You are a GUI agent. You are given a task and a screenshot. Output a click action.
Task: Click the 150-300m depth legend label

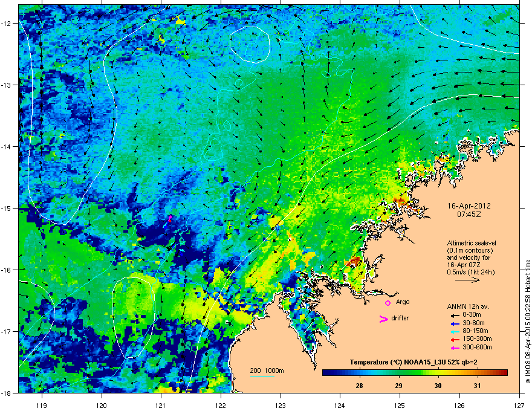(477, 339)
